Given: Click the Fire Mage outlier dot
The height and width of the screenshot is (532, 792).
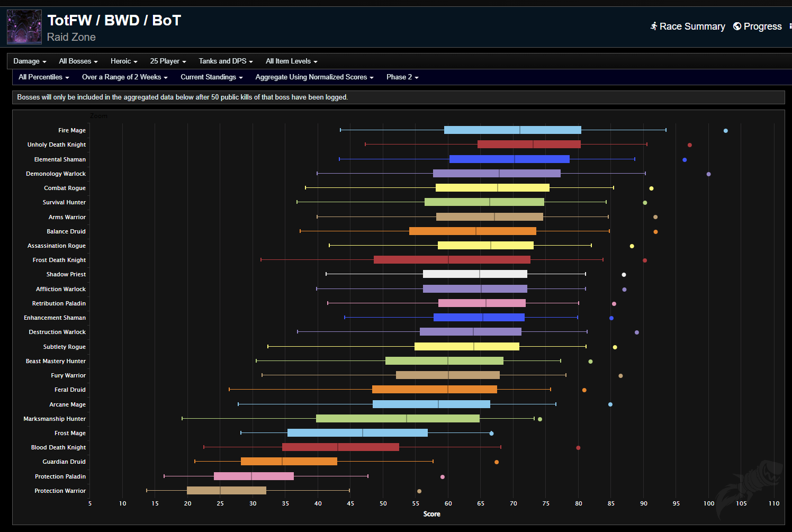Looking at the screenshot, I should (725, 131).
